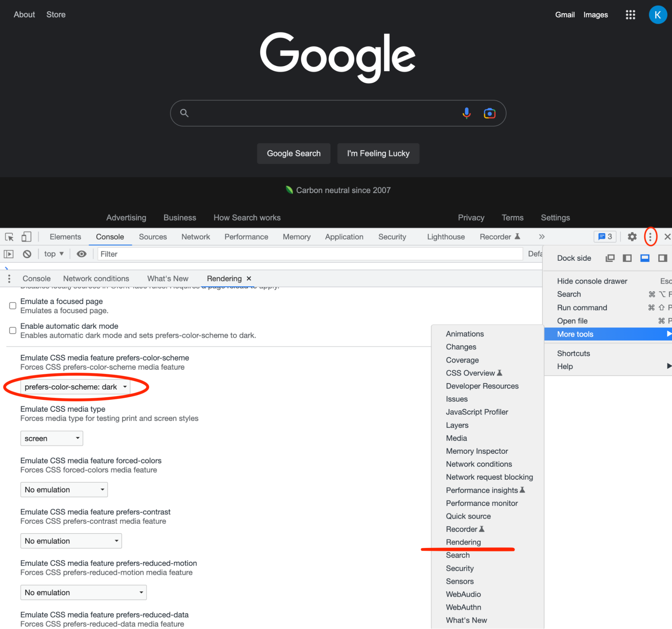Dock DevTools to the right side

662,258
